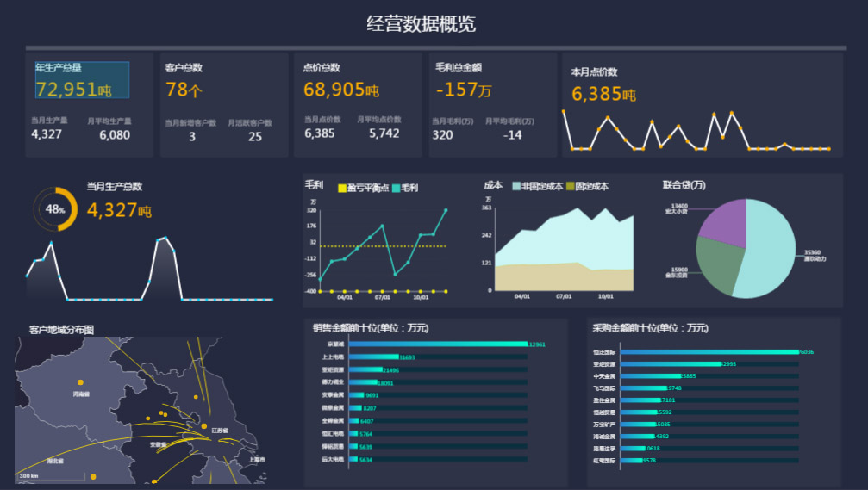Select the highlighted 年生产总量 72,951吨 box
This screenshot has width=868, height=490.
(x=82, y=80)
